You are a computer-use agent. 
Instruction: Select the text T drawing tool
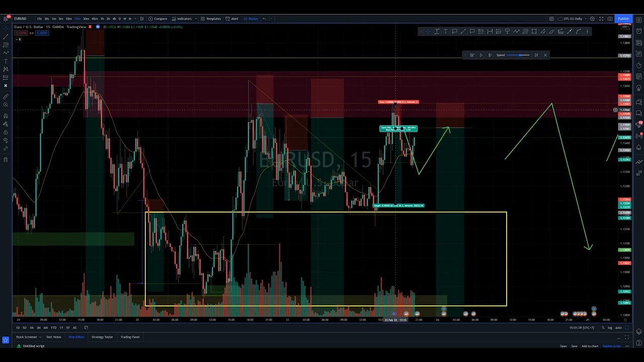(445, 31)
